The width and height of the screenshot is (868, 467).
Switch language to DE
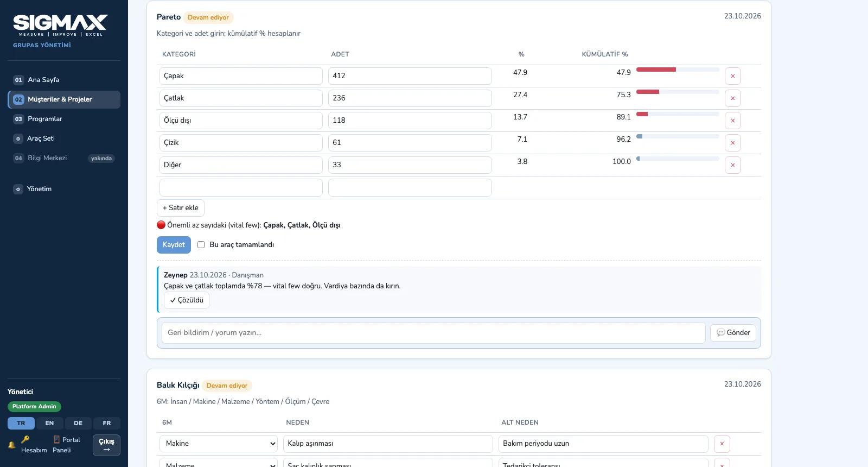tap(78, 423)
